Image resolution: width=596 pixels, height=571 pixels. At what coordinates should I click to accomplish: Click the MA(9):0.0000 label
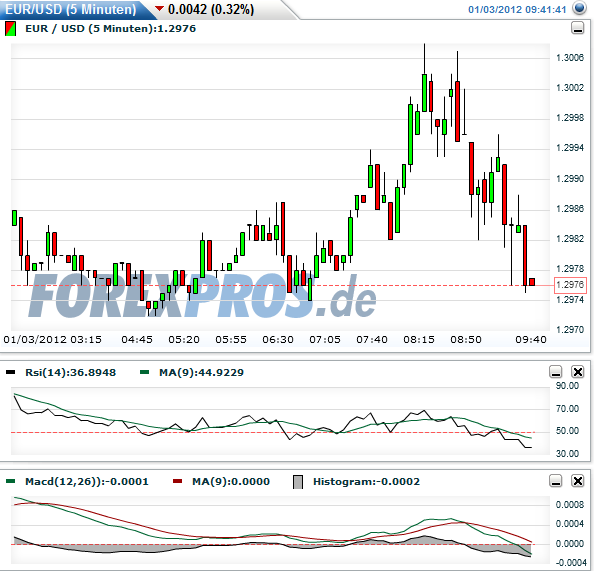[231, 482]
